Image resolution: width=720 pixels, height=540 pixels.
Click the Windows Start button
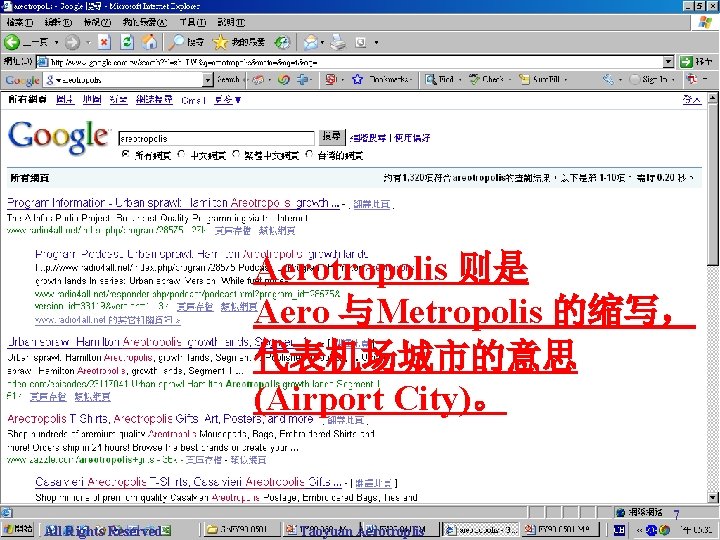(x=17, y=529)
